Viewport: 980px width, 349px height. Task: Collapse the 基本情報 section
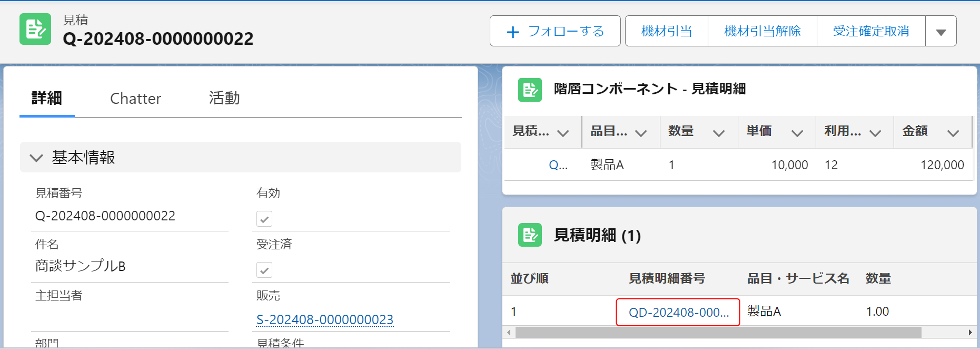(36, 158)
